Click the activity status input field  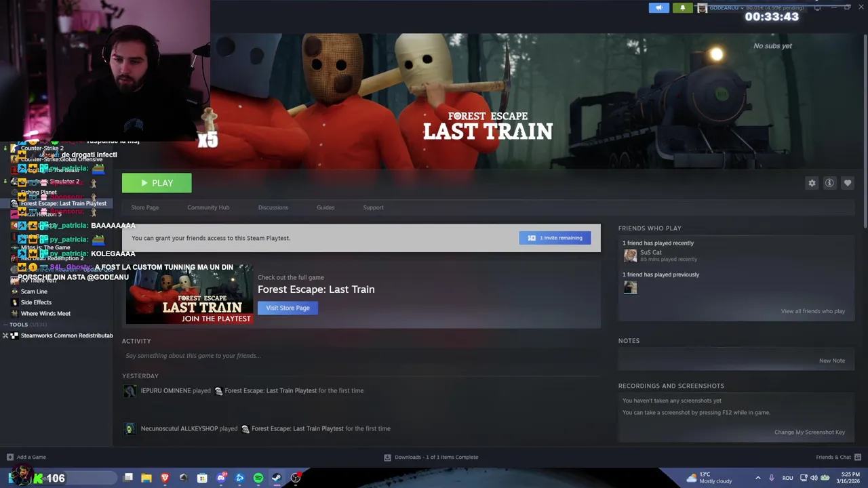coord(361,356)
